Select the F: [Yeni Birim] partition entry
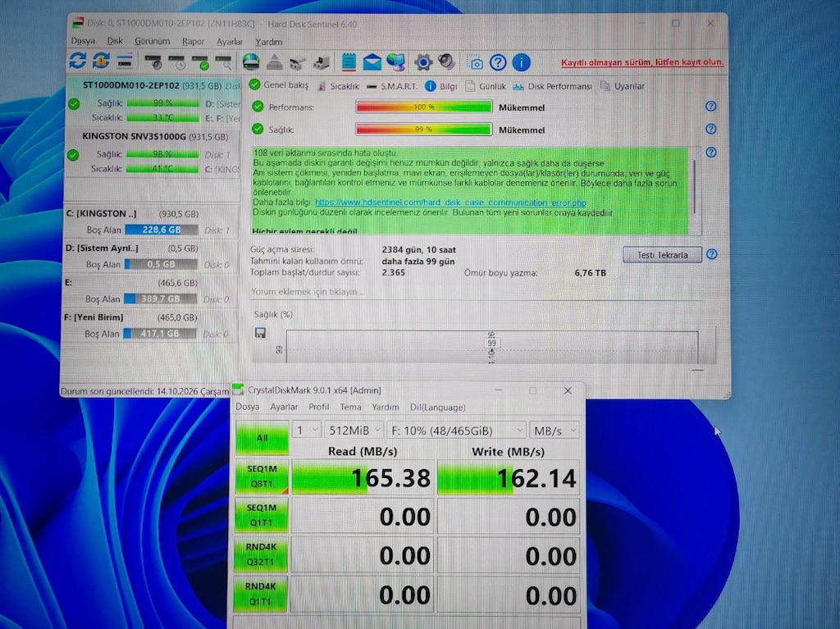The height and width of the screenshot is (629, 840). [150, 326]
